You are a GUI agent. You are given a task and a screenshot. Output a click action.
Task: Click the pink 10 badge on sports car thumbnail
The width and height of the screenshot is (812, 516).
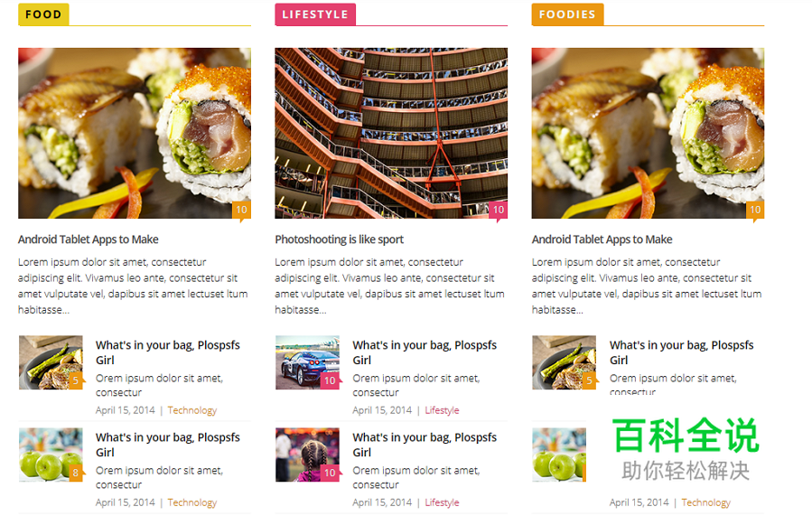pos(330,380)
